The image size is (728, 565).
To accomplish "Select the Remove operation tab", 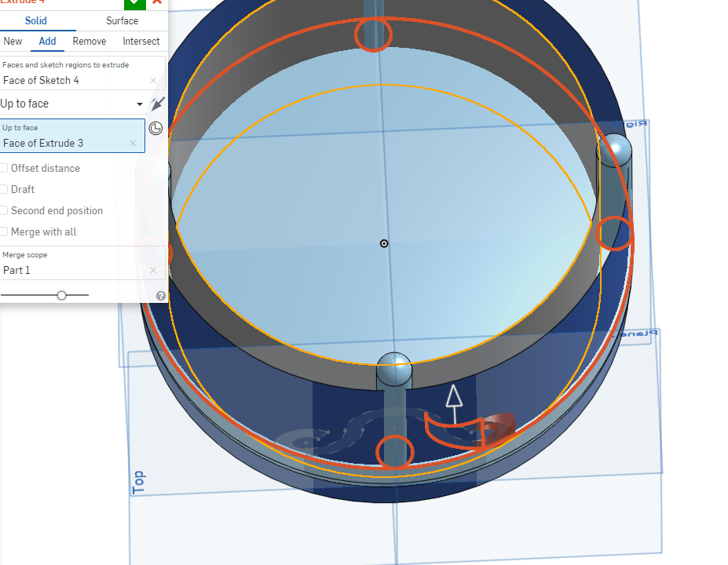I will 90,42.
